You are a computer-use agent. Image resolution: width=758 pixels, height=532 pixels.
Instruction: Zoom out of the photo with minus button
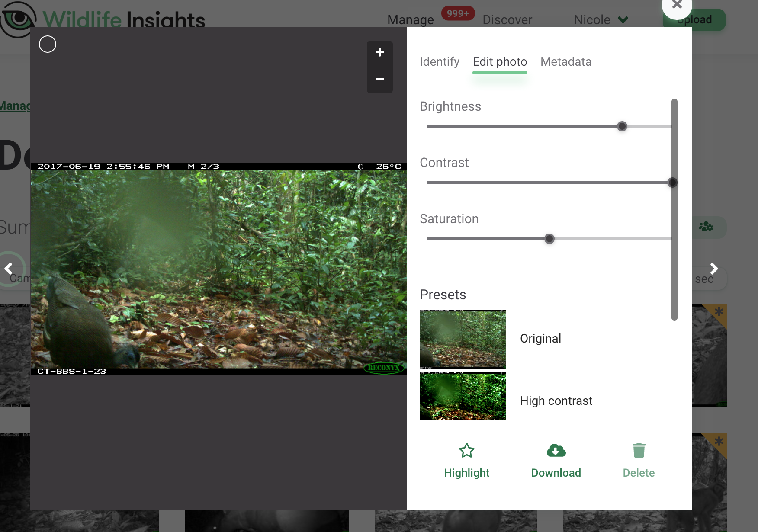(380, 80)
